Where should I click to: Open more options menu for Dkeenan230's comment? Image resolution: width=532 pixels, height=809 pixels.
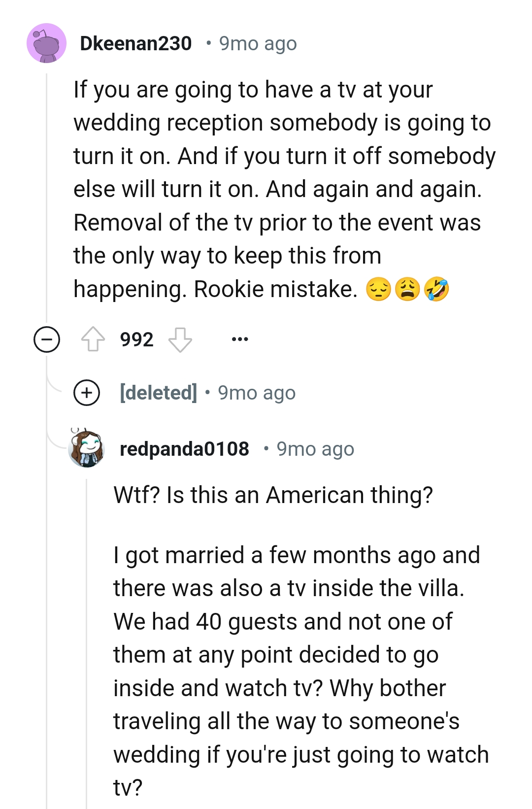tap(240, 339)
